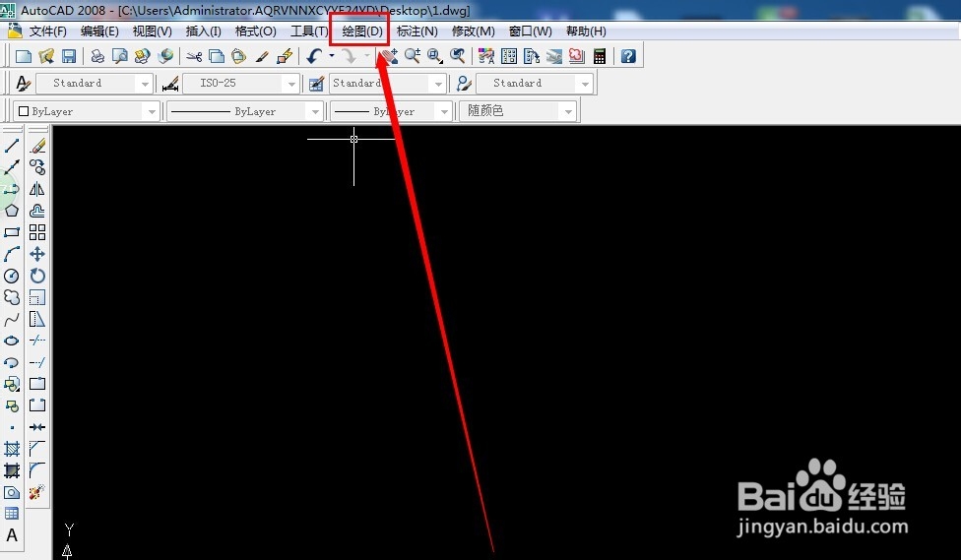Select the Erase modify tool

pos(37,146)
